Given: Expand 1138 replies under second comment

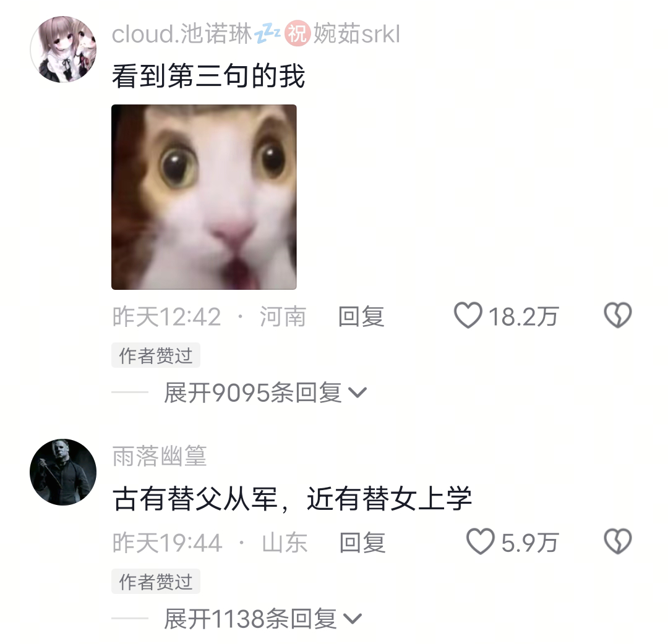Looking at the screenshot, I should [x=263, y=619].
